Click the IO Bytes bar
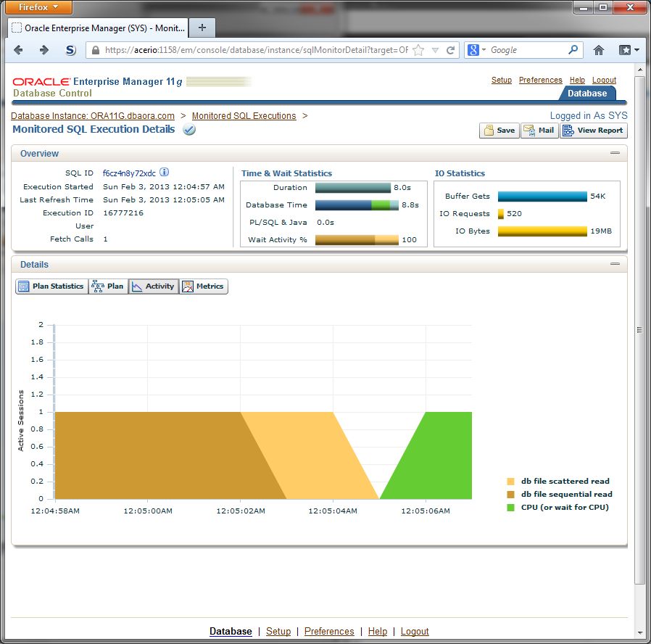The image size is (651, 644). tap(542, 231)
